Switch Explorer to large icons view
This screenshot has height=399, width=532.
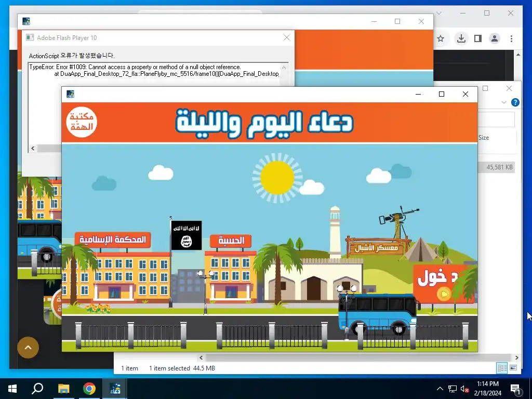point(513,368)
